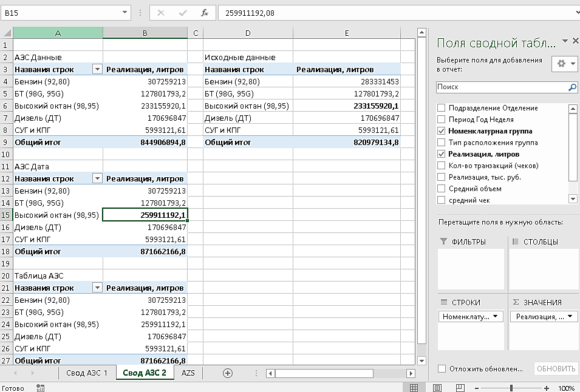Switch to Page Break Preview view
580x392 pixels.
coord(460,388)
